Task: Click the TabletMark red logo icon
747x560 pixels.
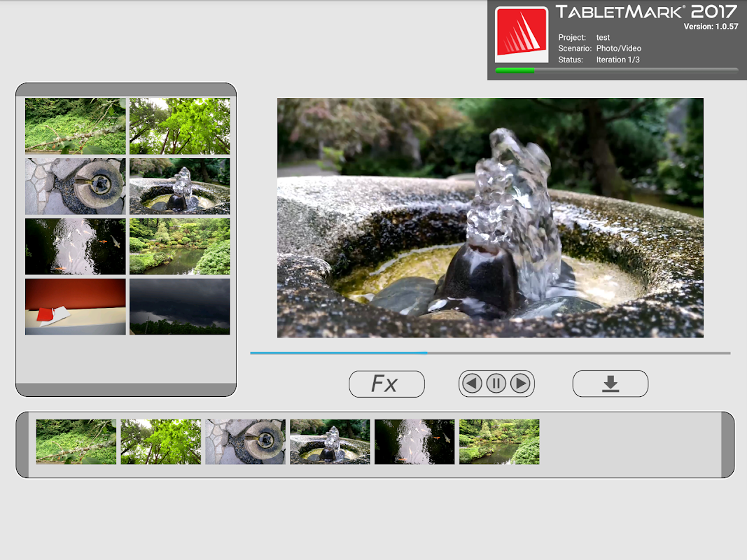Action: 521,34
